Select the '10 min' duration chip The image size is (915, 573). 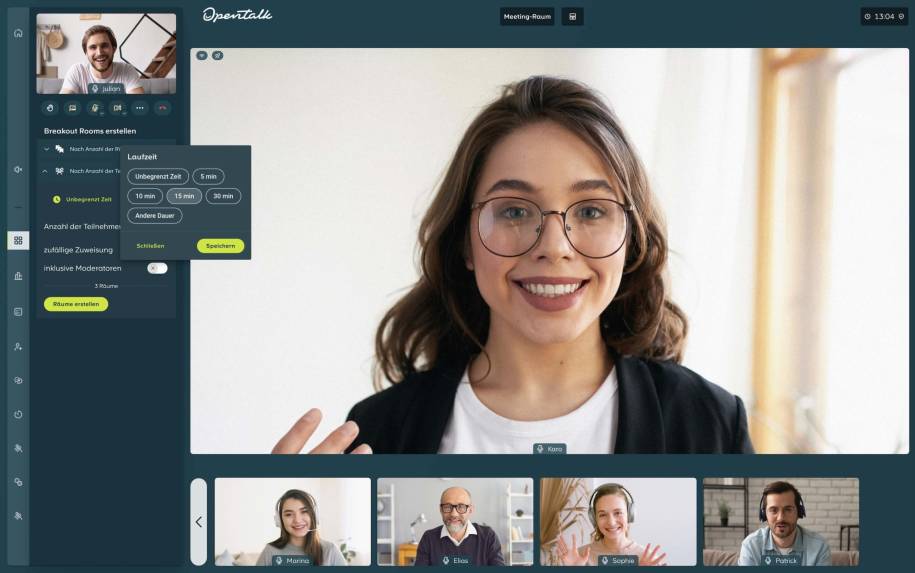tap(145, 196)
